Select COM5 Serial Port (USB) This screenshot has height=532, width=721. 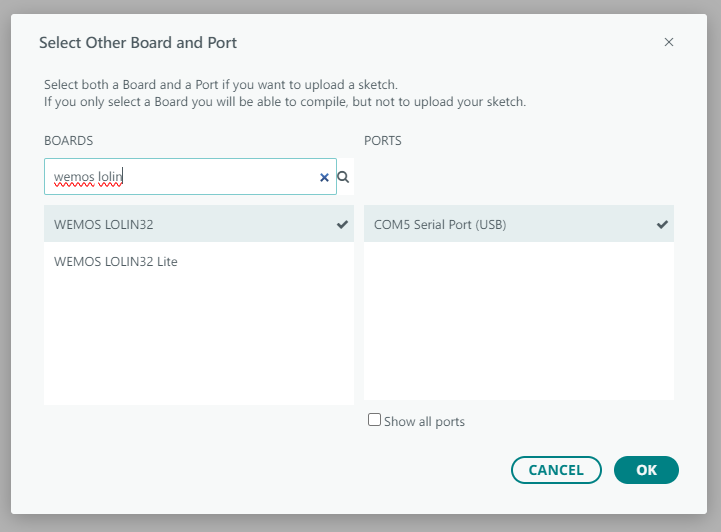[x=440, y=224]
